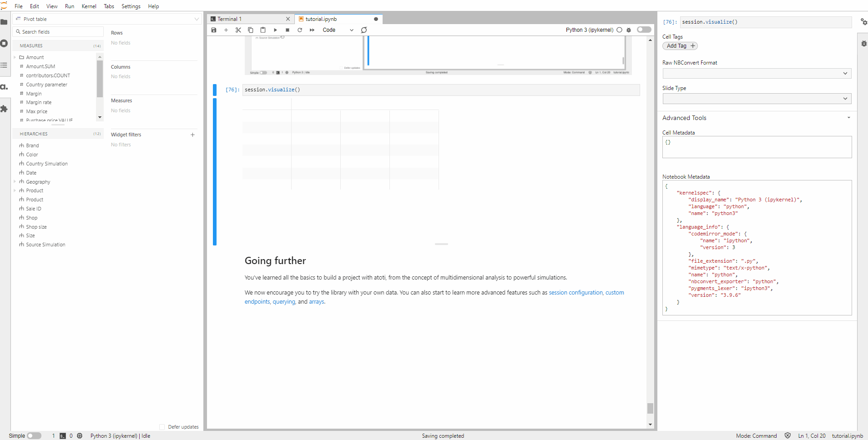Click the terminal count icon in status bar
The height and width of the screenshot is (440, 868).
[63, 436]
